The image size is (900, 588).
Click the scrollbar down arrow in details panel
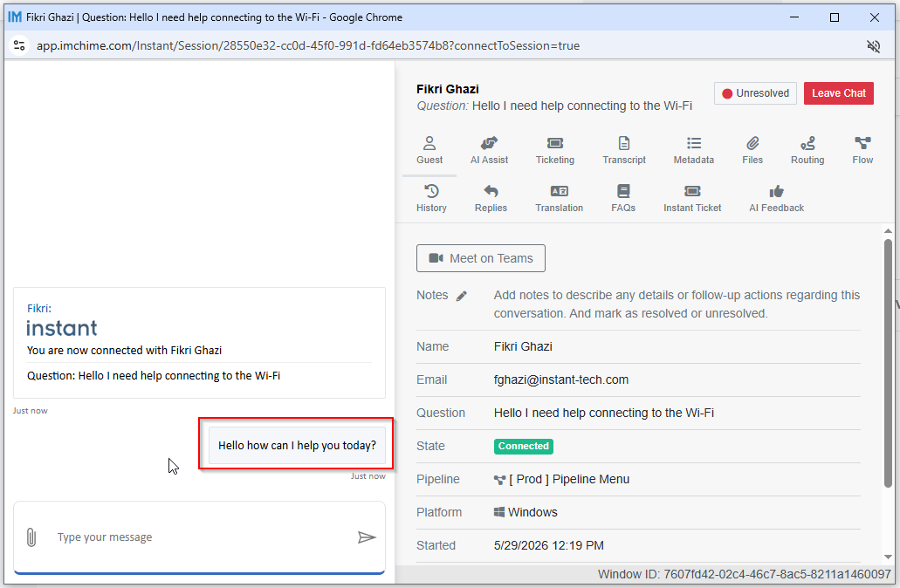[x=888, y=557]
